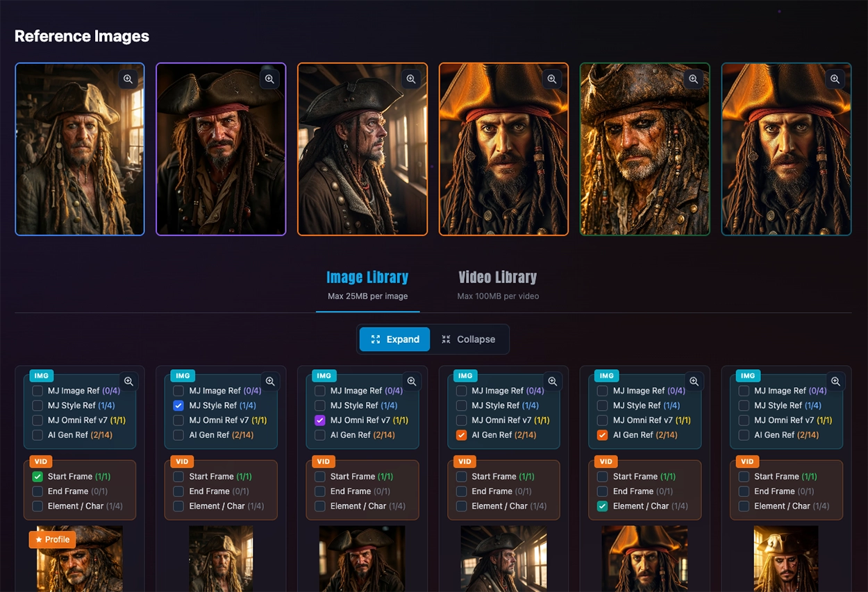Expand all library cards
The width and height of the screenshot is (868, 592).
pos(395,339)
